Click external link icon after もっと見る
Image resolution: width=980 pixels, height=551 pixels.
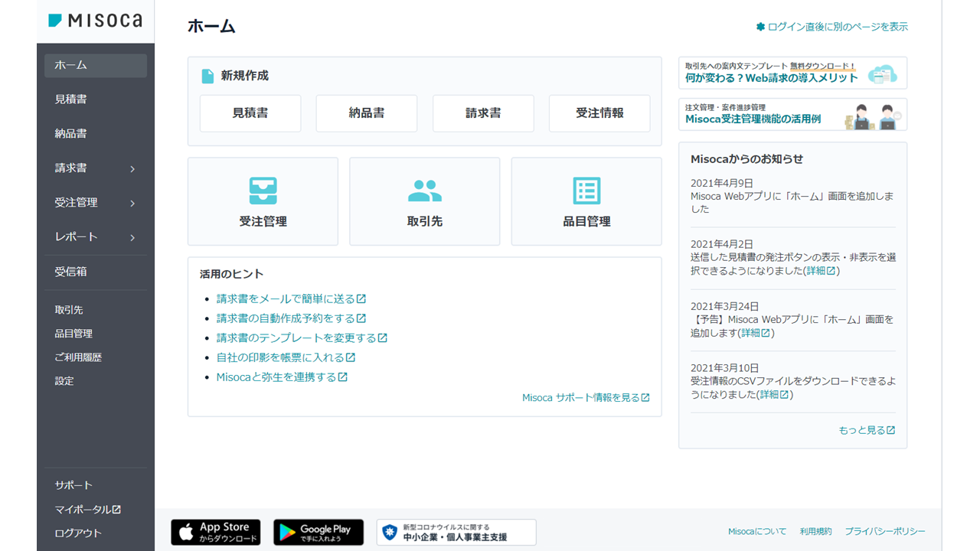[x=890, y=431]
